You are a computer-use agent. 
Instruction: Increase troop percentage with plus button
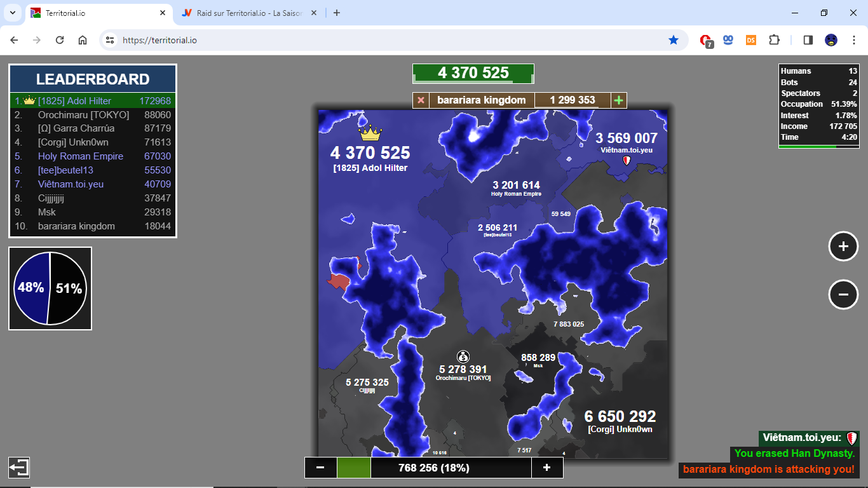point(546,468)
